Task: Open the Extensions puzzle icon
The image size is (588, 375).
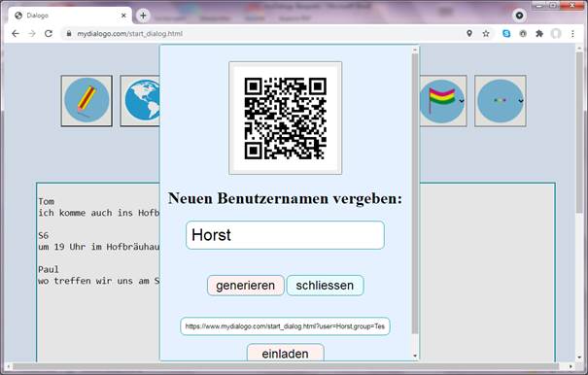Action: pyautogui.click(x=539, y=34)
